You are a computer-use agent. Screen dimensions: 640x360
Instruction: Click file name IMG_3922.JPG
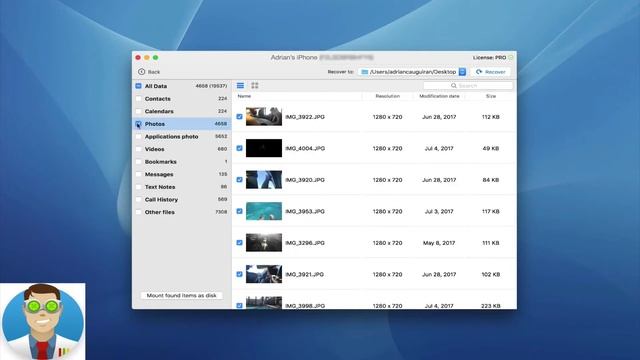click(305, 117)
